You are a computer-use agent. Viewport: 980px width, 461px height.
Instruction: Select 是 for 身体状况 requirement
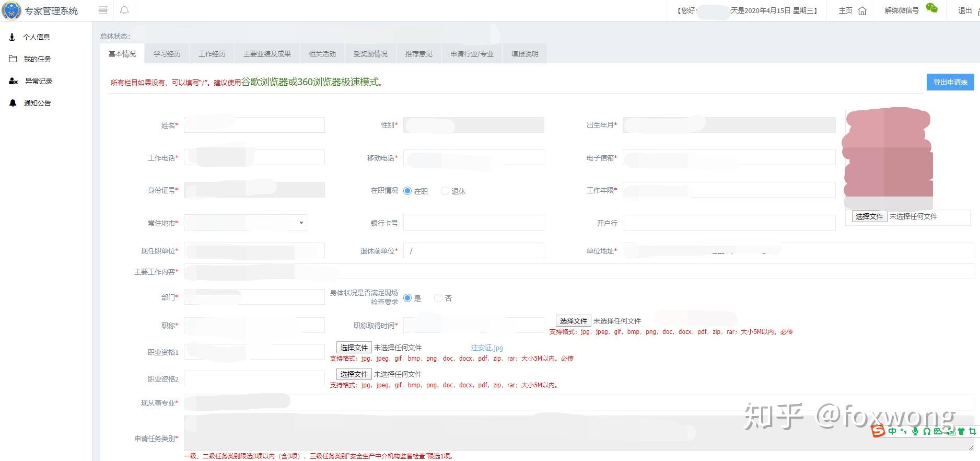click(407, 298)
